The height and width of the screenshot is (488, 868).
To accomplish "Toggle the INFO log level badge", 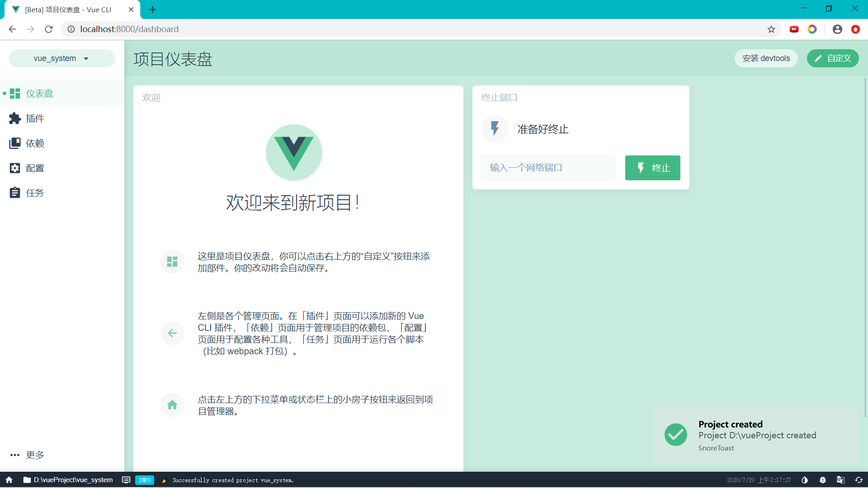I will tap(145, 480).
